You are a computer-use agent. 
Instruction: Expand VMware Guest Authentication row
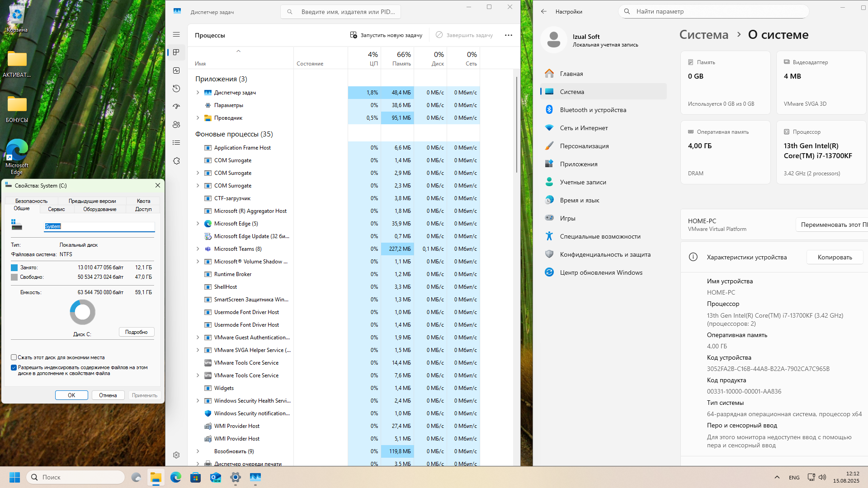pos(198,338)
